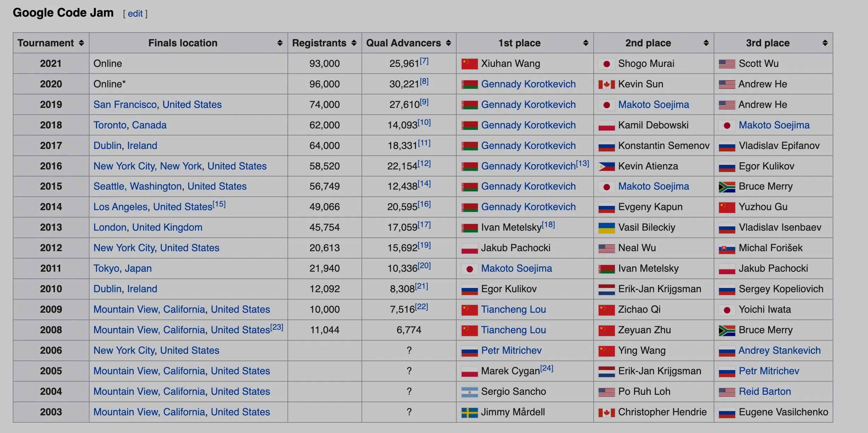868x433 pixels.
Task: Click Canada flag beside Kevin Sun
Action: click(x=606, y=85)
